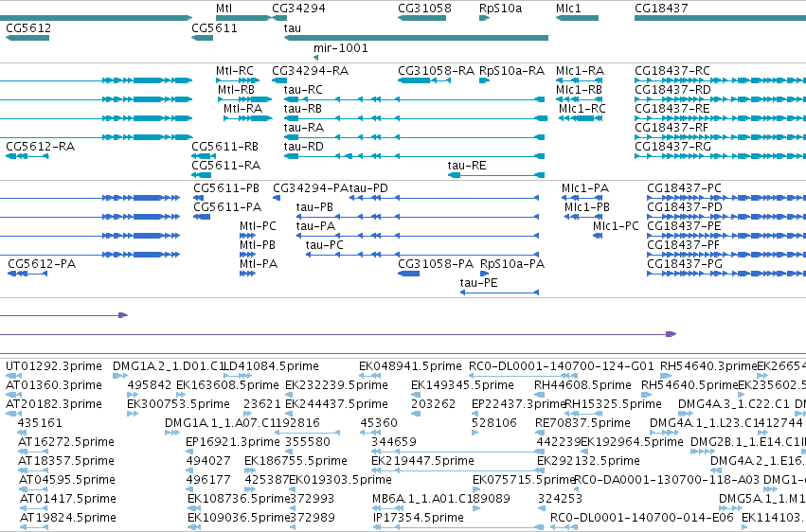Open transcript 'CG5611-RA'
The height and width of the screenshot is (532, 806).
pyautogui.click(x=226, y=166)
